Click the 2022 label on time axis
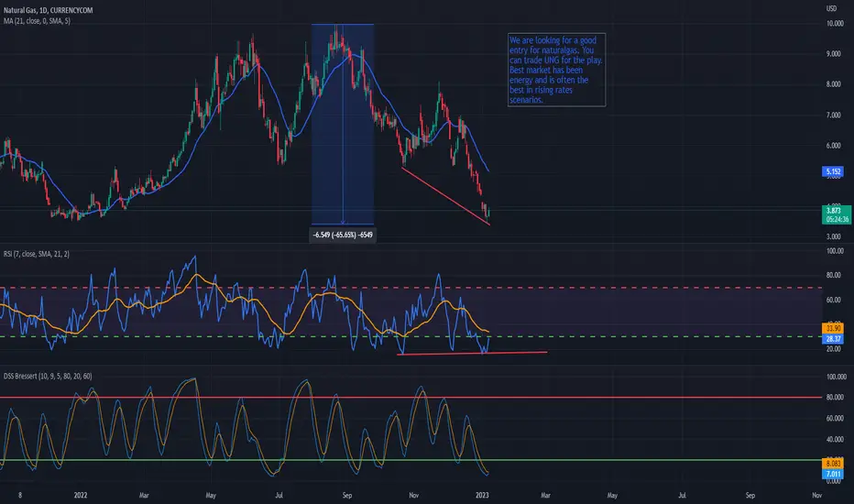This screenshot has width=854, height=504. coord(81,495)
